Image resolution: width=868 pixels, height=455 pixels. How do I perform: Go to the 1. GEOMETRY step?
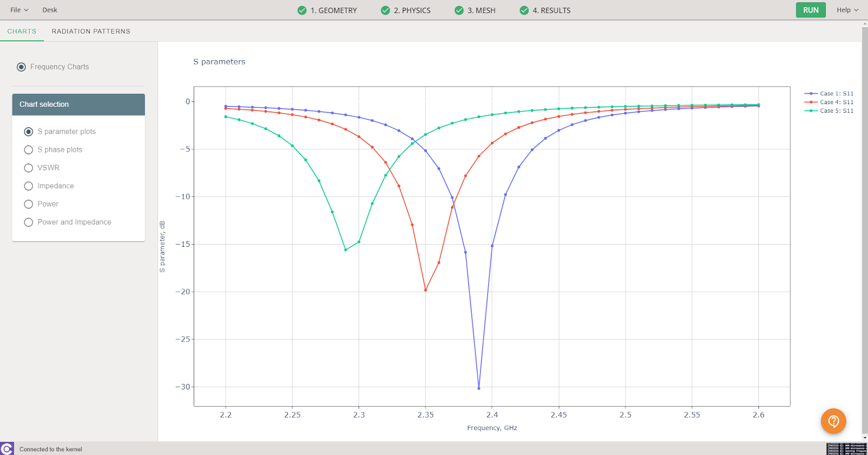point(327,10)
